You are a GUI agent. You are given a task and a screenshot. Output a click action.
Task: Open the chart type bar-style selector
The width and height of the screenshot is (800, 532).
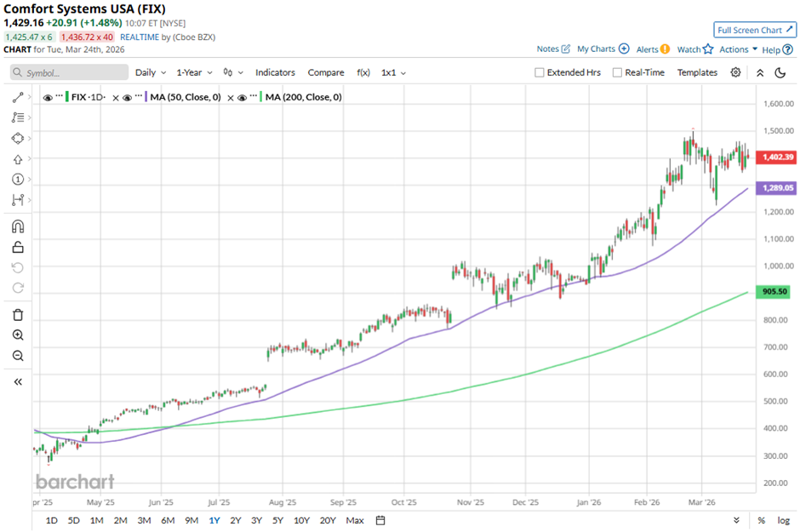click(233, 72)
